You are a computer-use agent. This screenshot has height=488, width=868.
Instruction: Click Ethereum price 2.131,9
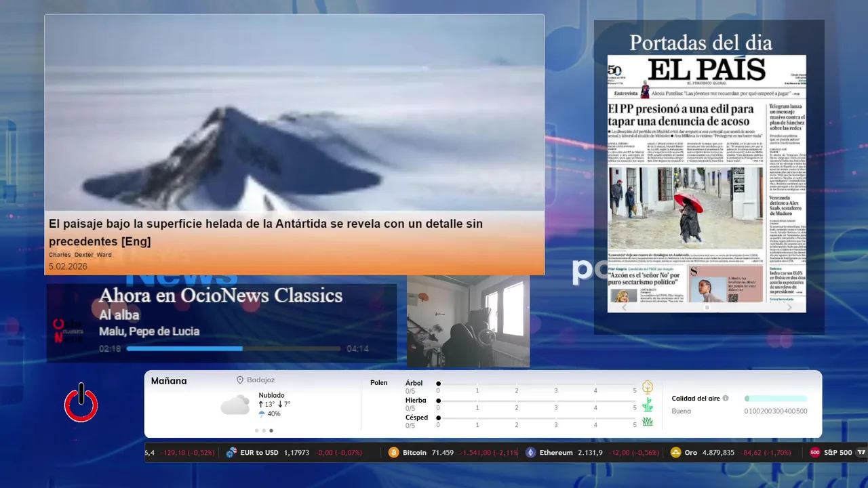(x=590, y=453)
